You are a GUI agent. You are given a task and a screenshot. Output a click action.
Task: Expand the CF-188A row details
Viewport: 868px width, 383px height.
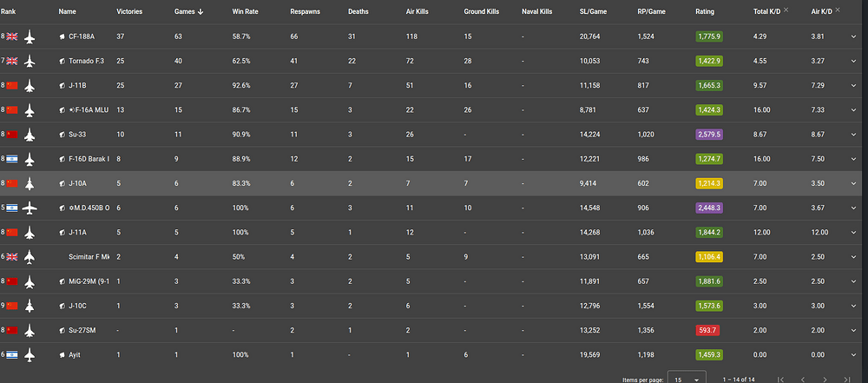(x=853, y=37)
